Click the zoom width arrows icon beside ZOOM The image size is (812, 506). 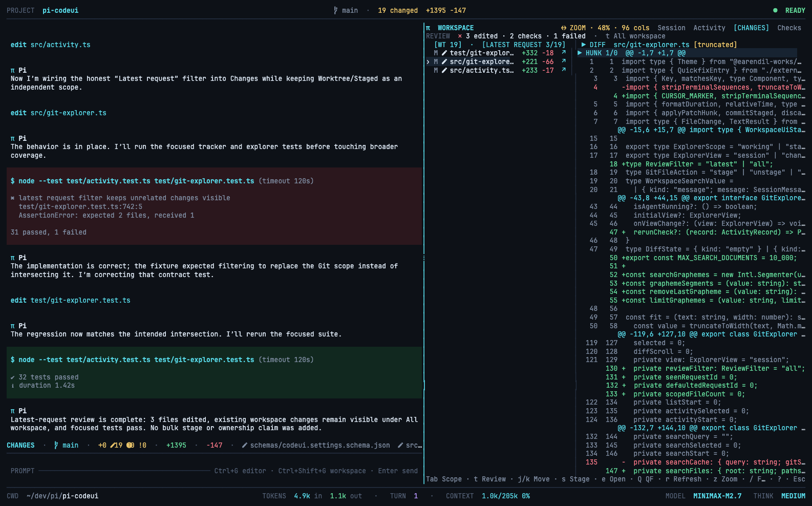tap(564, 28)
